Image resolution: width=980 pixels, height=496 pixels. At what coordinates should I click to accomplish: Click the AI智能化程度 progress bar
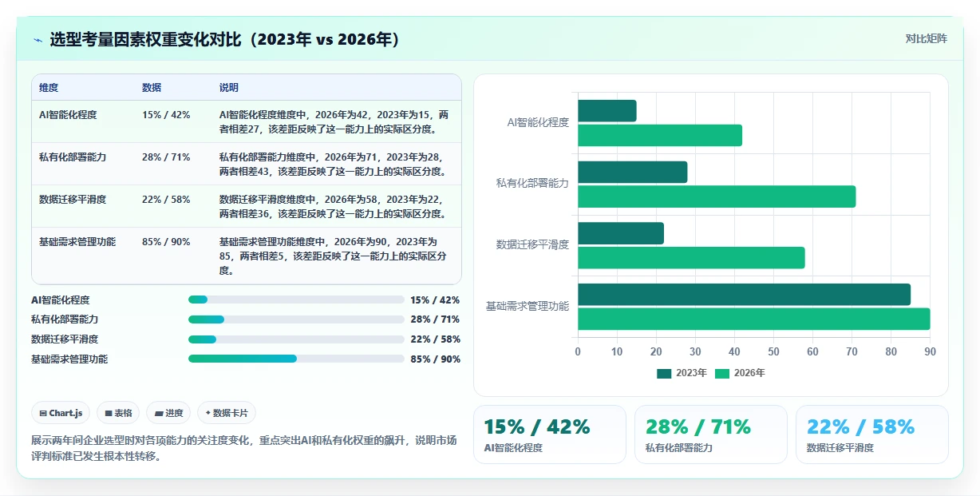296,300
